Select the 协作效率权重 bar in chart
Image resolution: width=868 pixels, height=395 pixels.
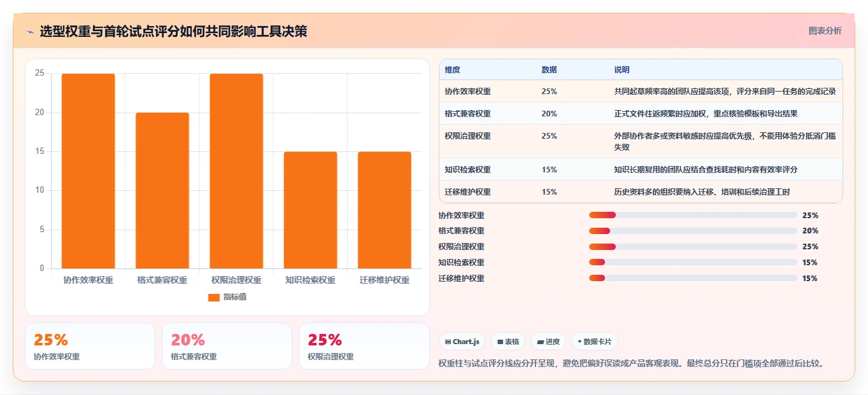pos(88,171)
